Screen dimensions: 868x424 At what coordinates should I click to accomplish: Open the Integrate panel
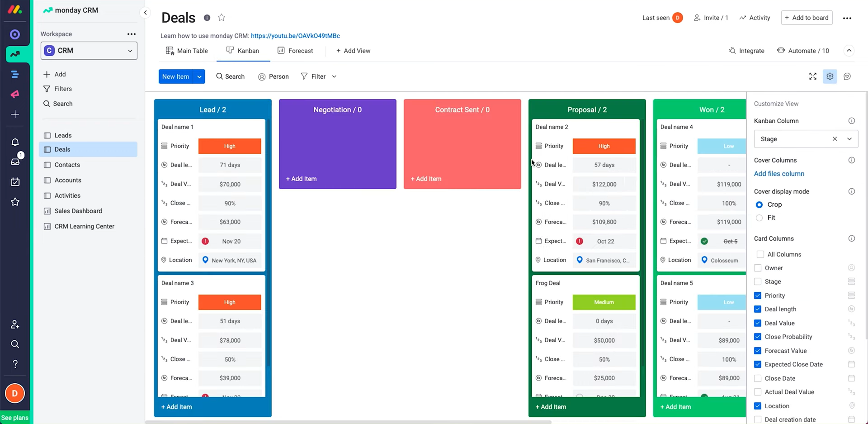point(746,51)
